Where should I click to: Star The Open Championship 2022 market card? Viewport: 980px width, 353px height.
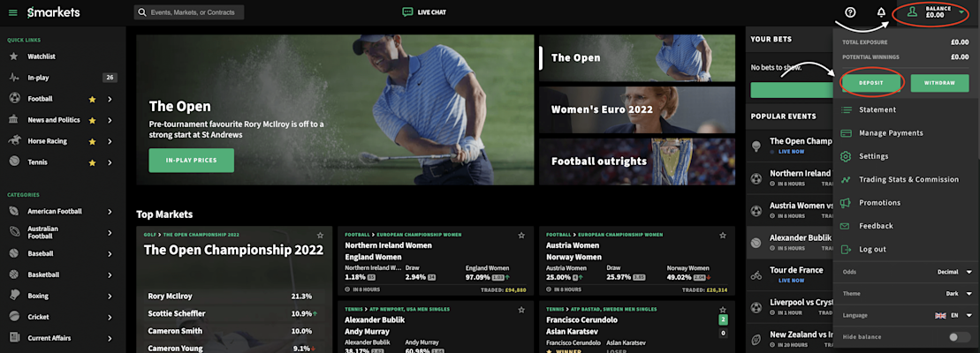pos(320,235)
